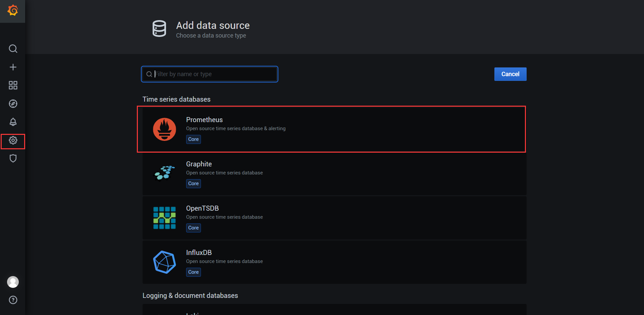The width and height of the screenshot is (644, 315).
Task: Open the Help question mark icon
Action: pyautogui.click(x=13, y=300)
